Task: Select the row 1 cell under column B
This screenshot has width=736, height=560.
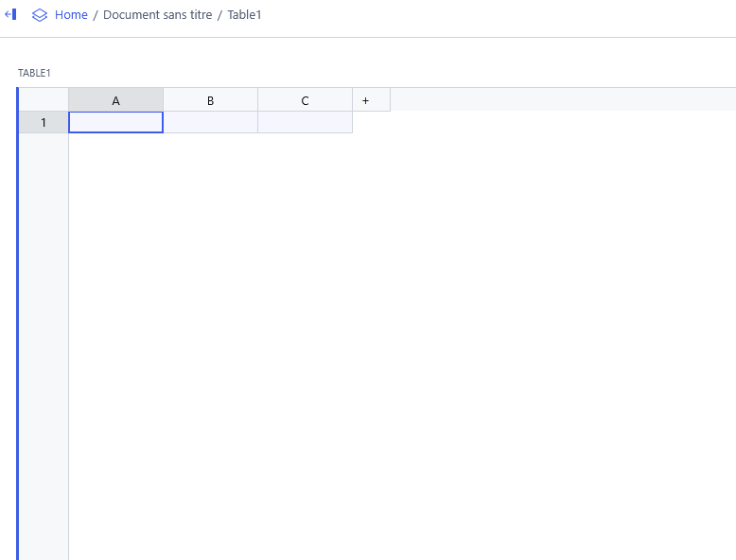Action: coord(210,122)
